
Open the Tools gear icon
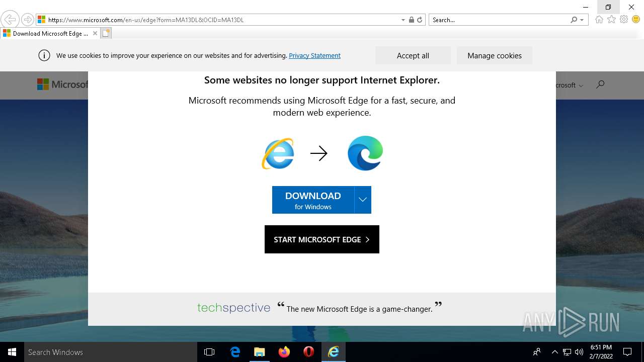coord(624,20)
